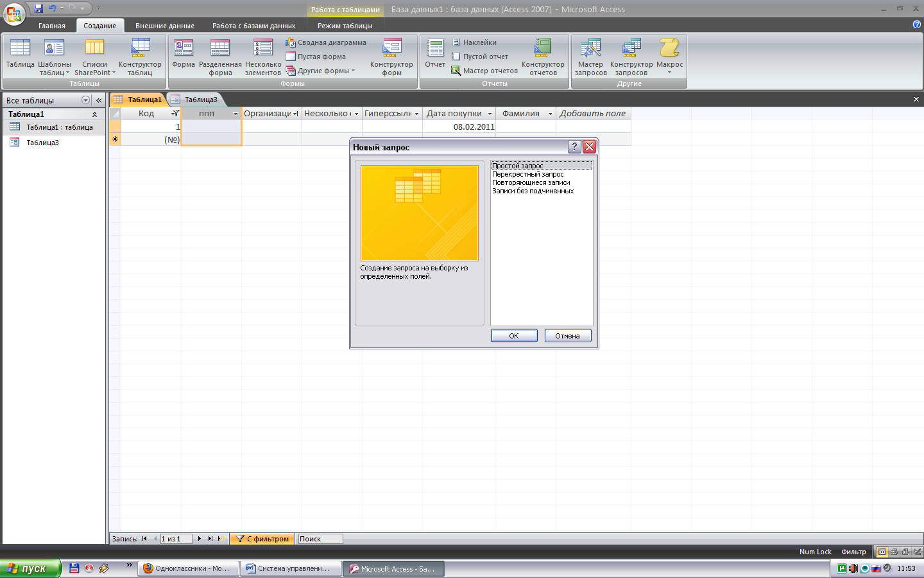The image size is (924, 578).
Task: Click the Добавить поле column header
Action: pyautogui.click(x=593, y=114)
